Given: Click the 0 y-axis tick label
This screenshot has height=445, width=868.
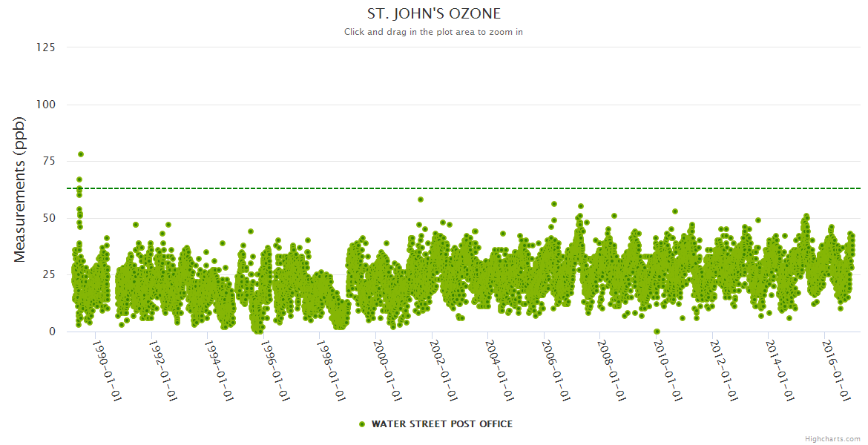Looking at the screenshot, I should coord(52,332).
